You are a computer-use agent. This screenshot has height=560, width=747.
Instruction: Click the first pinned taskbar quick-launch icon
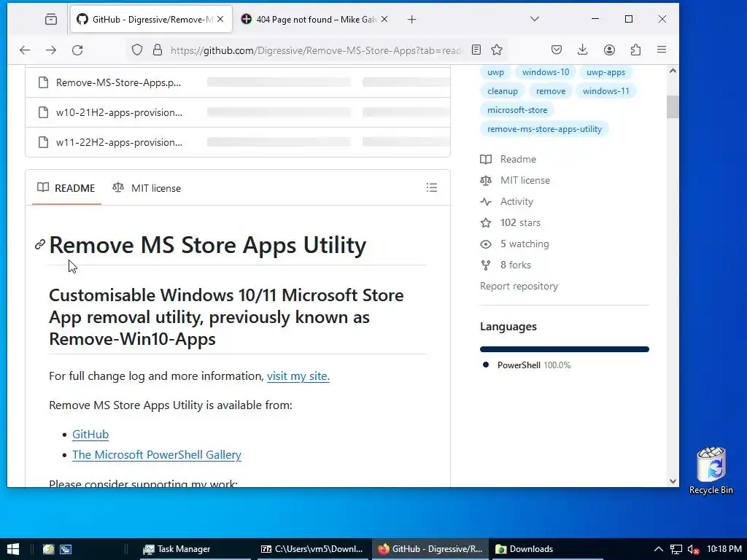pyautogui.click(x=49, y=549)
